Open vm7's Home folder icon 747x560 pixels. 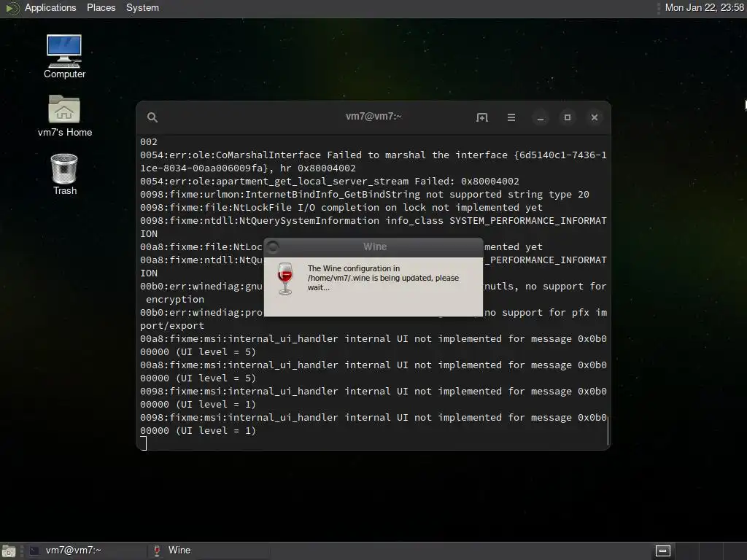[x=64, y=116]
